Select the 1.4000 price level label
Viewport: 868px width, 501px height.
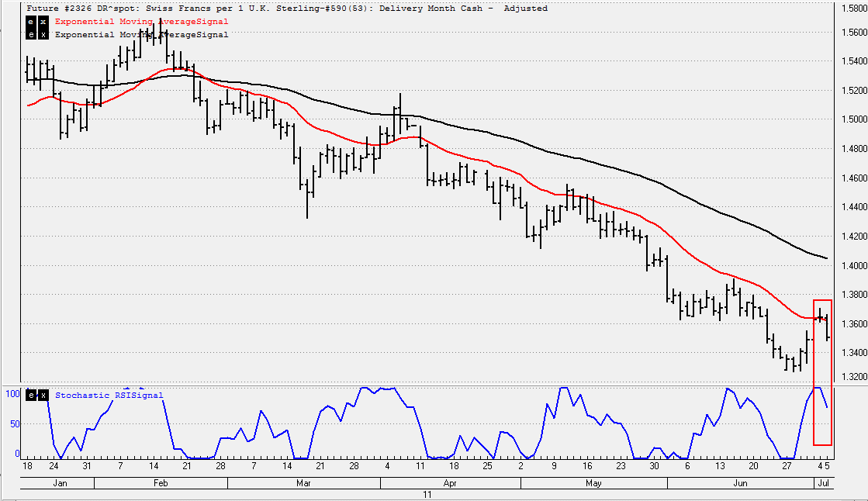click(854, 266)
